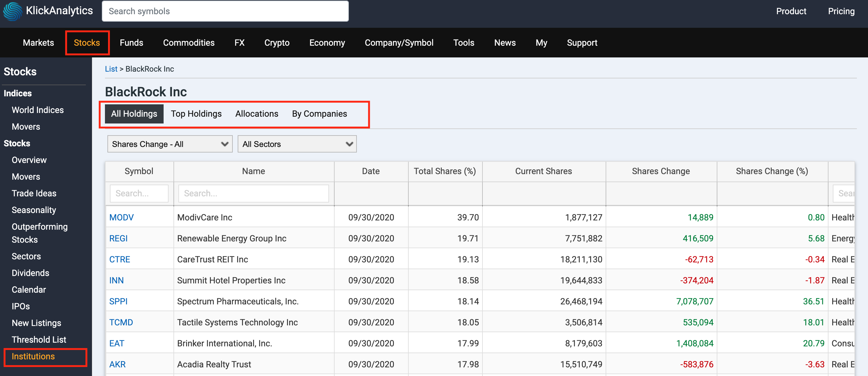The height and width of the screenshot is (376, 868).
Task: Open Threshold List in sidebar
Action: pos(39,340)
